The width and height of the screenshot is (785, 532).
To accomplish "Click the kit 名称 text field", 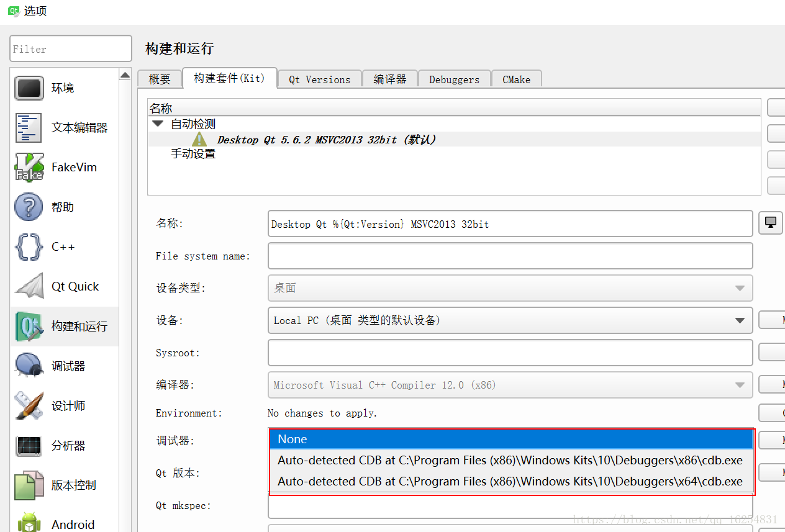I will (x=510, y=223).
